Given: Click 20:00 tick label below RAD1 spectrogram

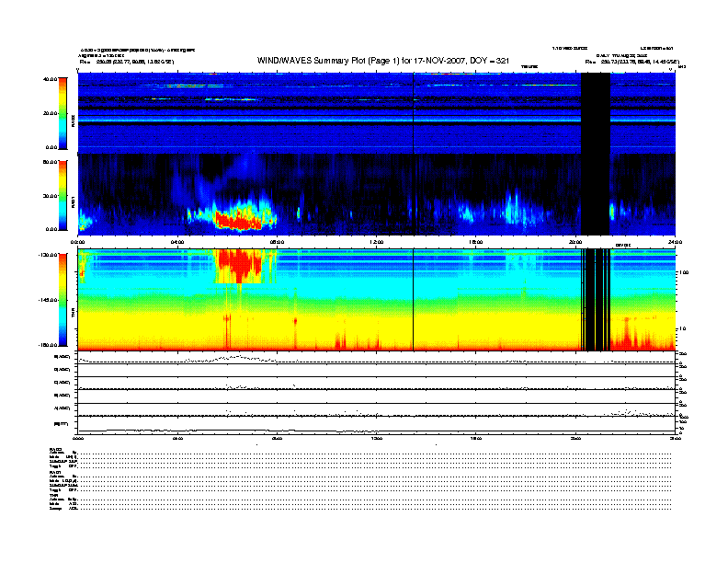Looking at the screenshot, I should point(574,242).
